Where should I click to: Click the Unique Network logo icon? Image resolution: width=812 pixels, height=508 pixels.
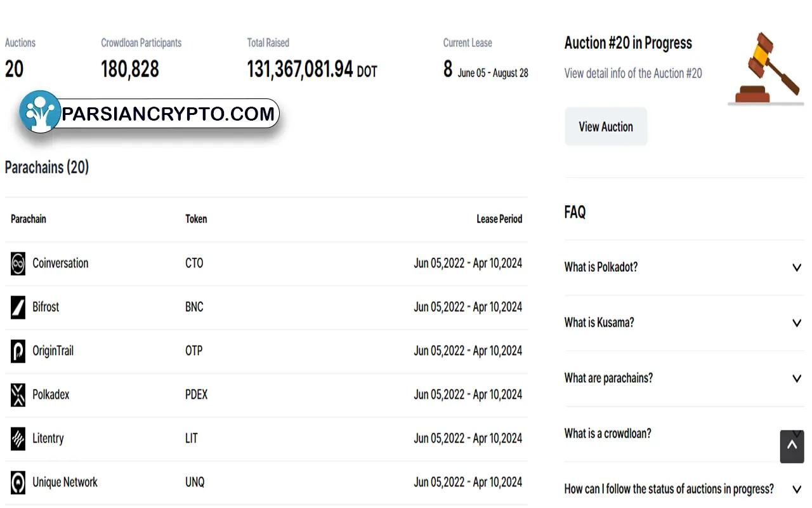point(18,483)
